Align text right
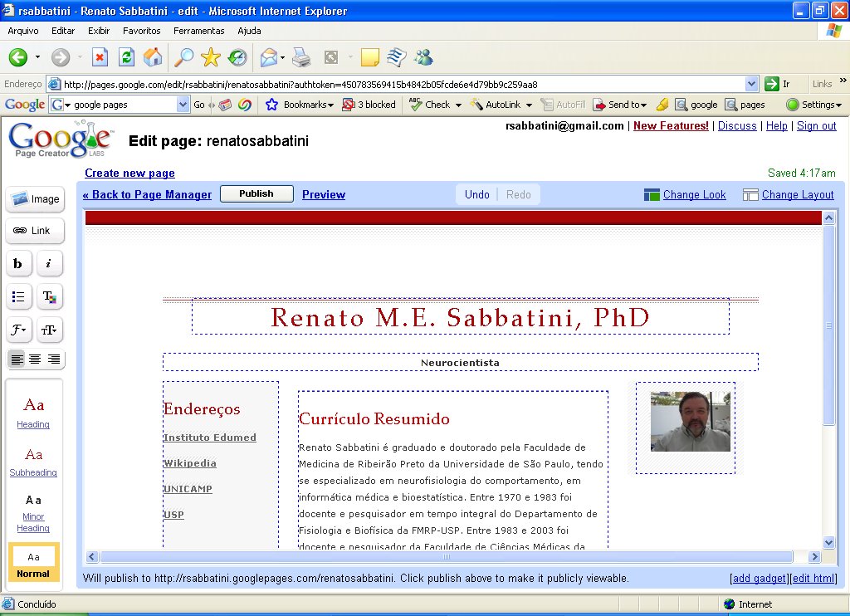850x616 pixels. [x=54, y=359]
